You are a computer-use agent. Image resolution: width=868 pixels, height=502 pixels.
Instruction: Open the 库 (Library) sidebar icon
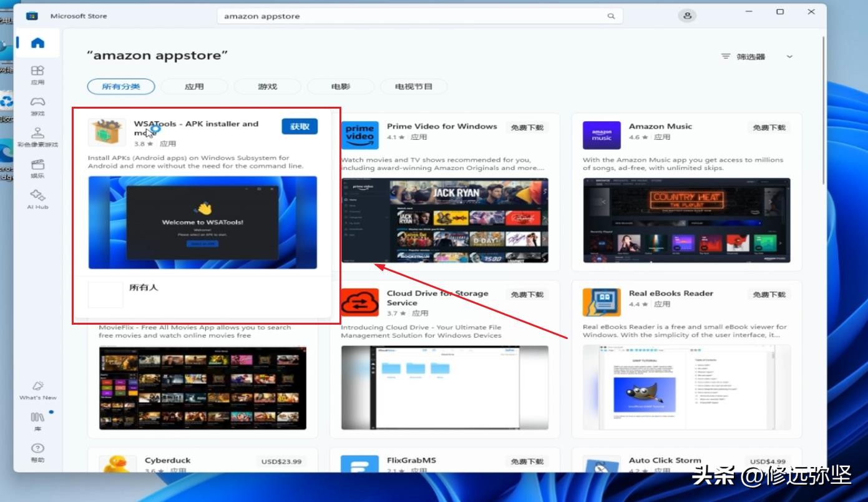(37, 420)
